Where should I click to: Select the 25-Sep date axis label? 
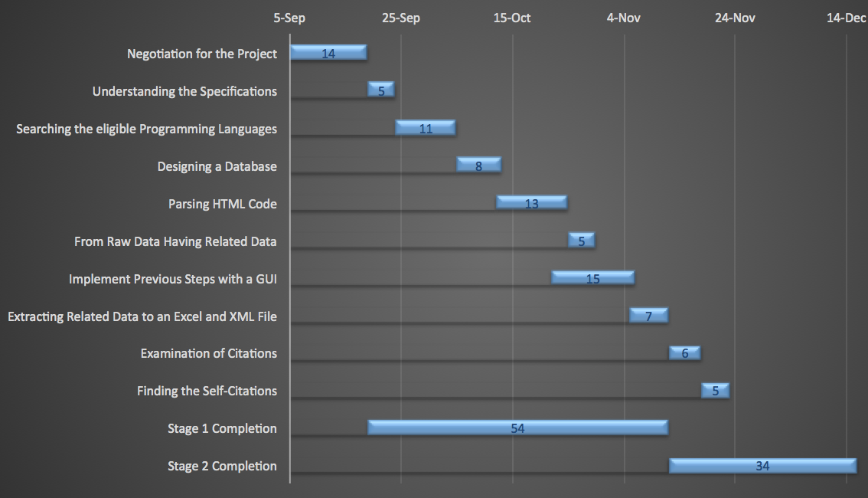(x=401, y=18)
